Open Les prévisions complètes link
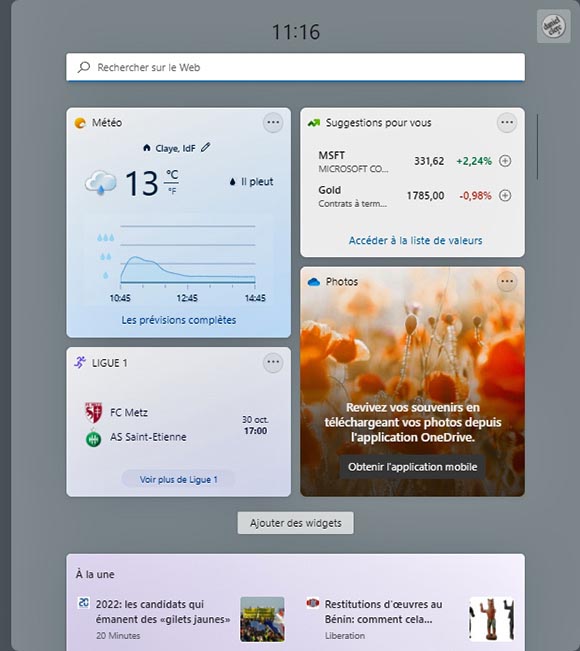This screenshot has height=651, width=580. coord(179,320)
